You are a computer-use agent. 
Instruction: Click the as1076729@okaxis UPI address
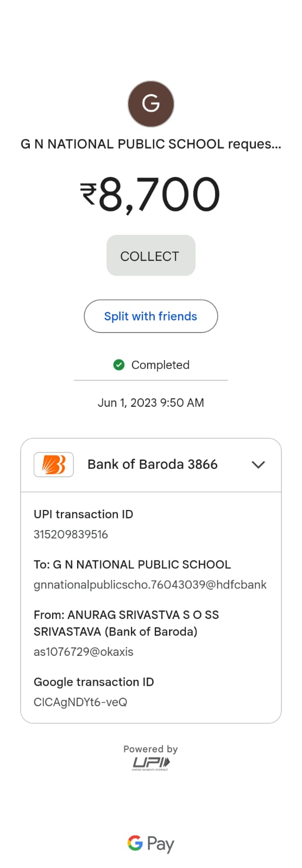pos(83,652)
